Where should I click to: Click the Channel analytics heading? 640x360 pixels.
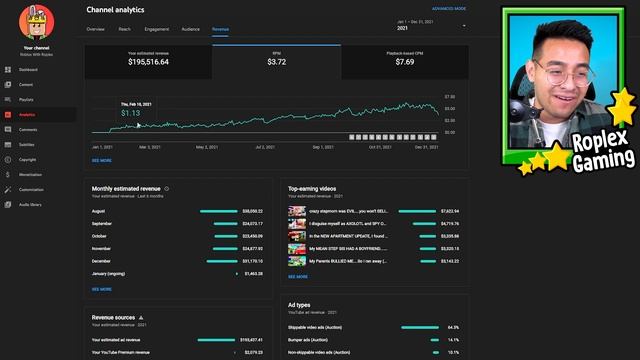pos(115,10)
